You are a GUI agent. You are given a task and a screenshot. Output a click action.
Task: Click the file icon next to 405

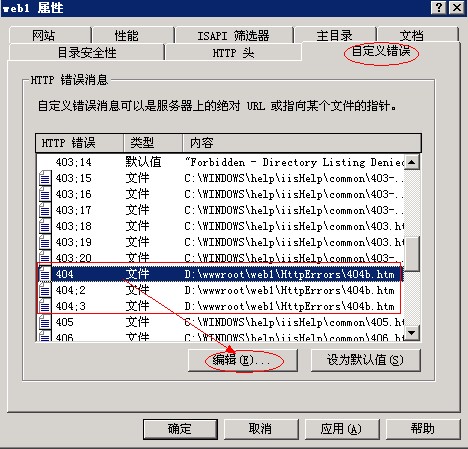click(x=45, y=322)
